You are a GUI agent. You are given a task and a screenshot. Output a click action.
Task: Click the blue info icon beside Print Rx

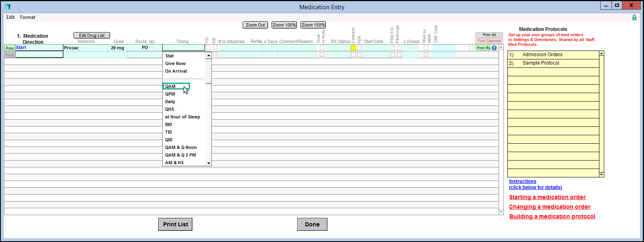(x=494, y=48)
